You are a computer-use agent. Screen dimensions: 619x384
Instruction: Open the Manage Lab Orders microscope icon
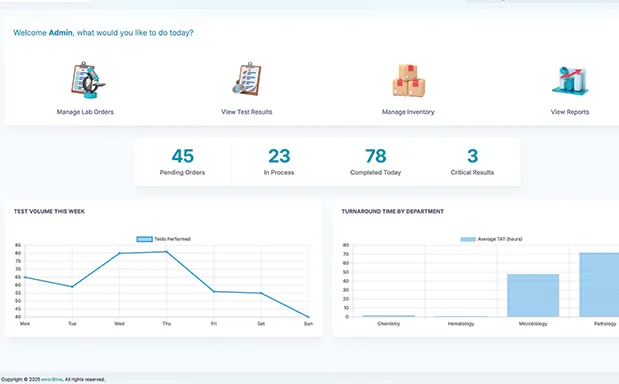click(x=88, y=80)
